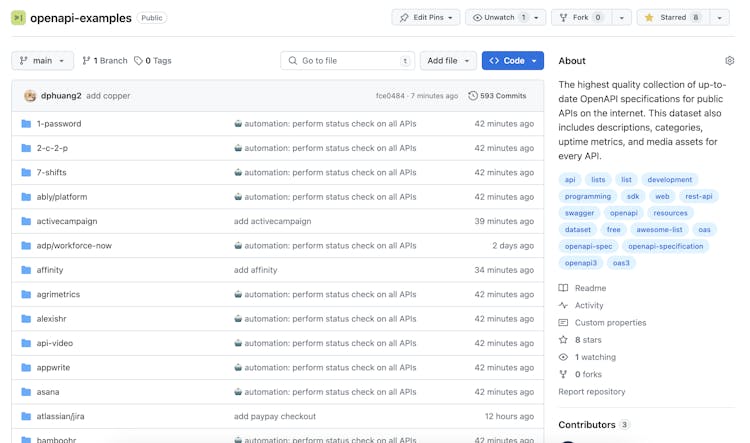Screen dimensions: 750x443
Task: Click the activecampaign folder icon
Action: tap(26, 222)
